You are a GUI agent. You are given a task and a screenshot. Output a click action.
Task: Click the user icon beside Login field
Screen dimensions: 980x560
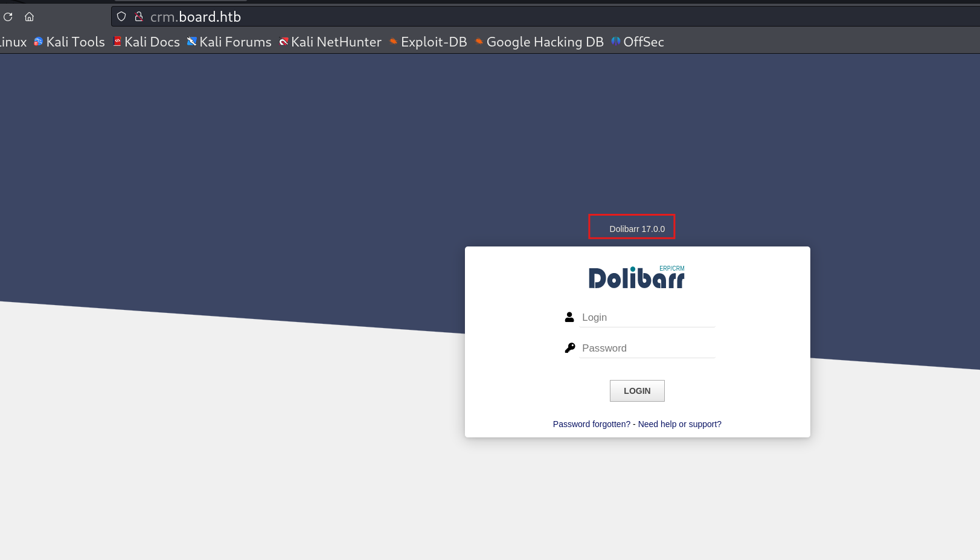click(x=569, y=317)
